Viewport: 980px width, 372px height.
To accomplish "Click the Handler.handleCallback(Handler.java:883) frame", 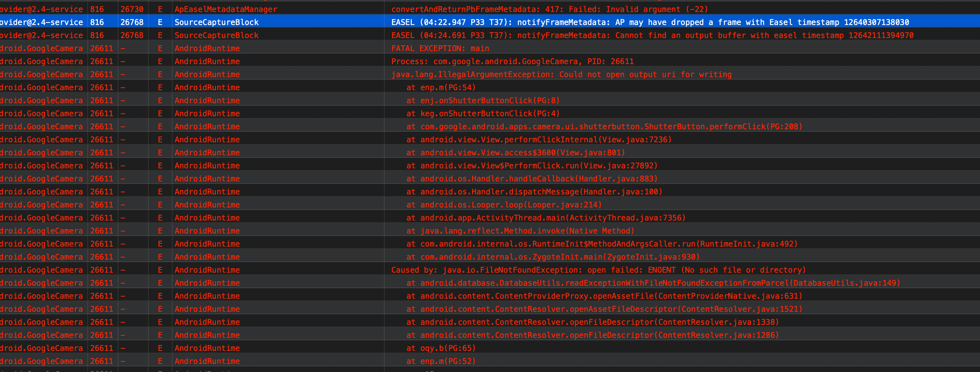I will click(x=532, y=178).
